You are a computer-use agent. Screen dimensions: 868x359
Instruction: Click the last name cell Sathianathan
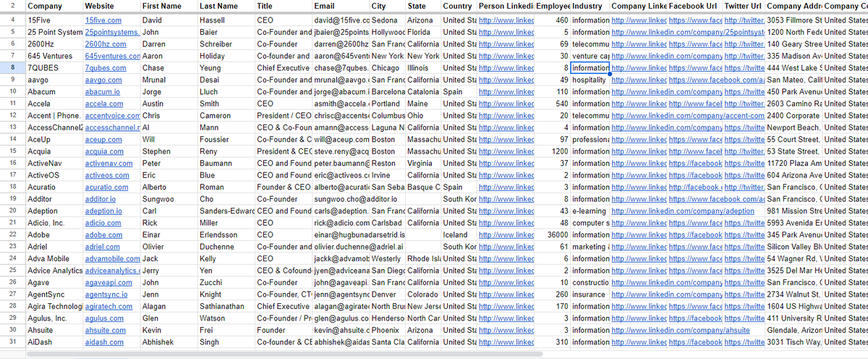(226, 307)
